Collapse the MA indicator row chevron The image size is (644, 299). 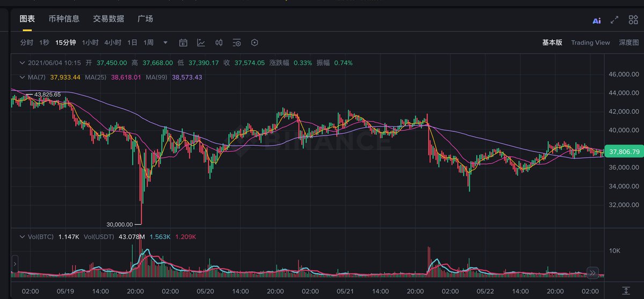click(21, 77)
